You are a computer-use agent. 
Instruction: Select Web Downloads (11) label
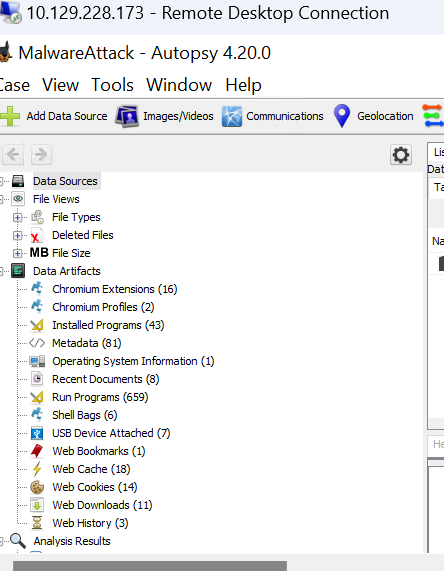(x=102, y=505)
